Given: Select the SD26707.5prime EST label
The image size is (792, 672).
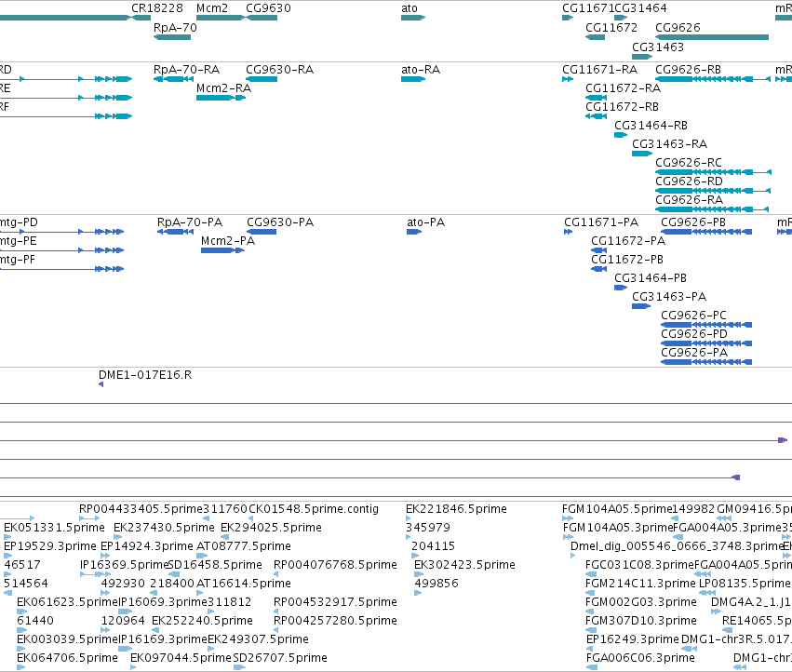Looking at the screenshot, I should pyautogui.click(x=280, y=658).
